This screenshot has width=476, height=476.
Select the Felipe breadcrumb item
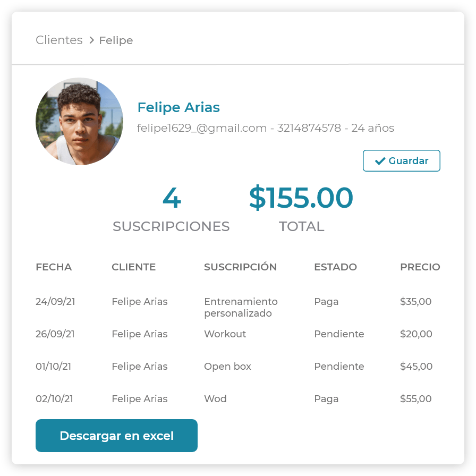tap(116, 40)
